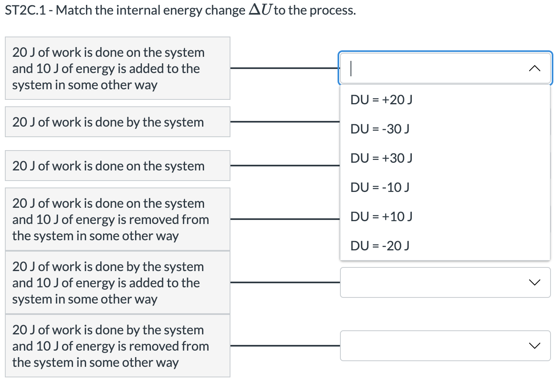Click the first process description box
This screenshot has width=555, height=392.
click(117, 68)
